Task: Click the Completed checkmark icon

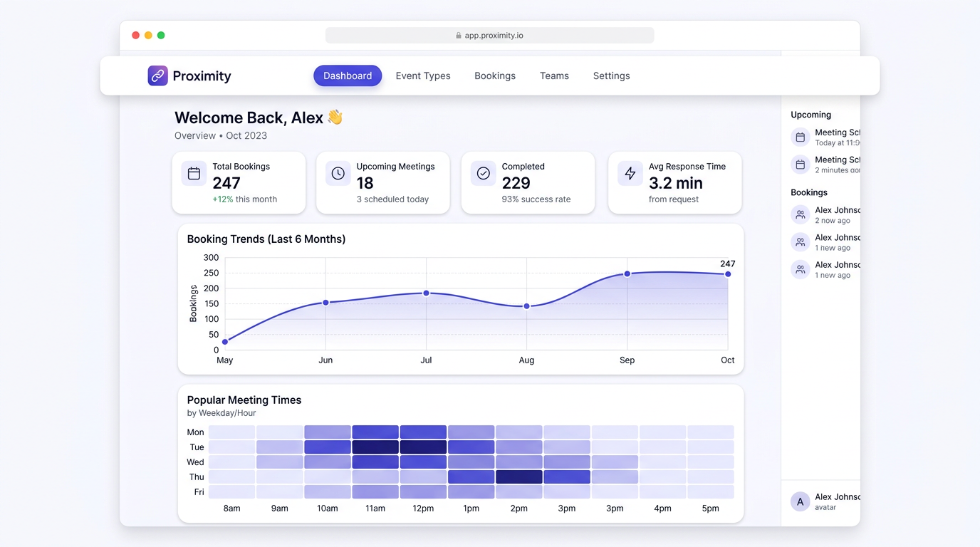Action: (x=483, y=172)
